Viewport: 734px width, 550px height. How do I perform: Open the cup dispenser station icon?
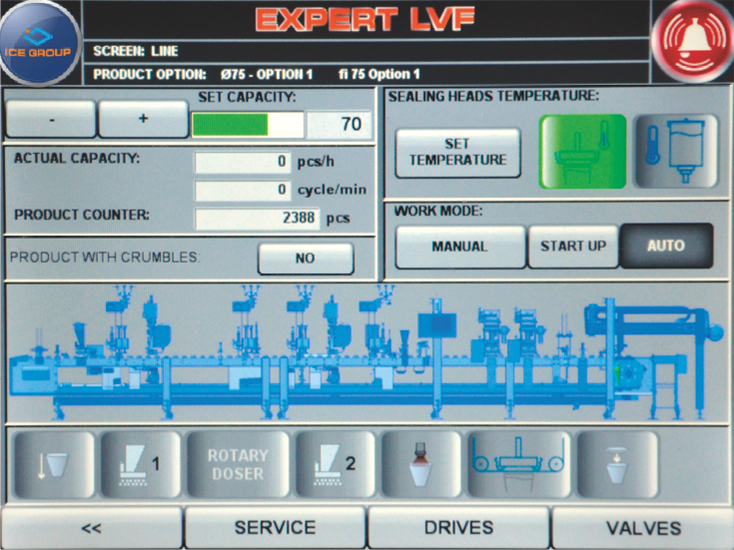coord(54,464)
